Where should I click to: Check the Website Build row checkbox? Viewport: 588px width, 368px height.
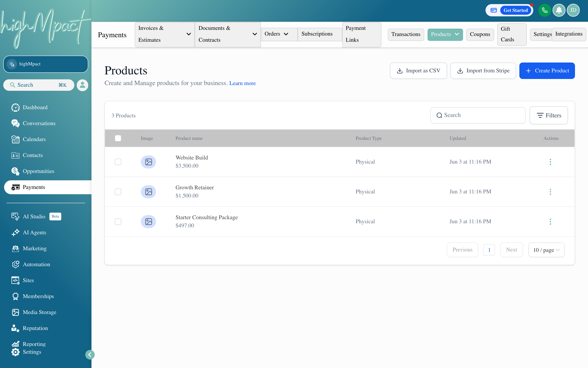coord(118,162)
